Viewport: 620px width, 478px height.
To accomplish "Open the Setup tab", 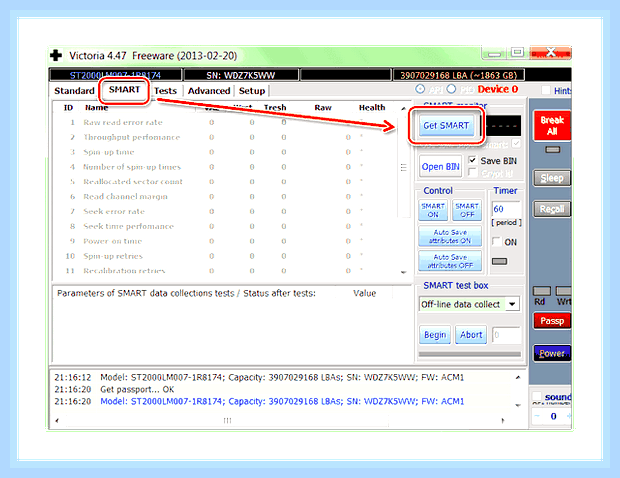I will [x=252, y=91].
